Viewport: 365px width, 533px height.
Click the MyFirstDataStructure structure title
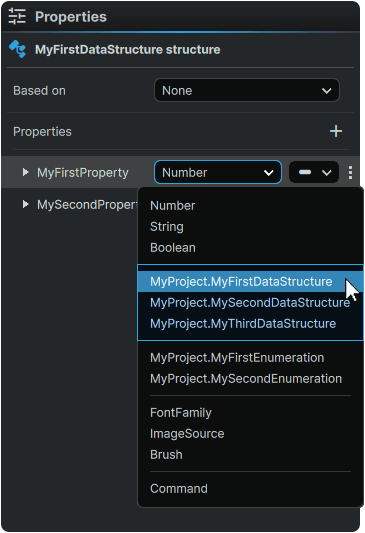128,50
